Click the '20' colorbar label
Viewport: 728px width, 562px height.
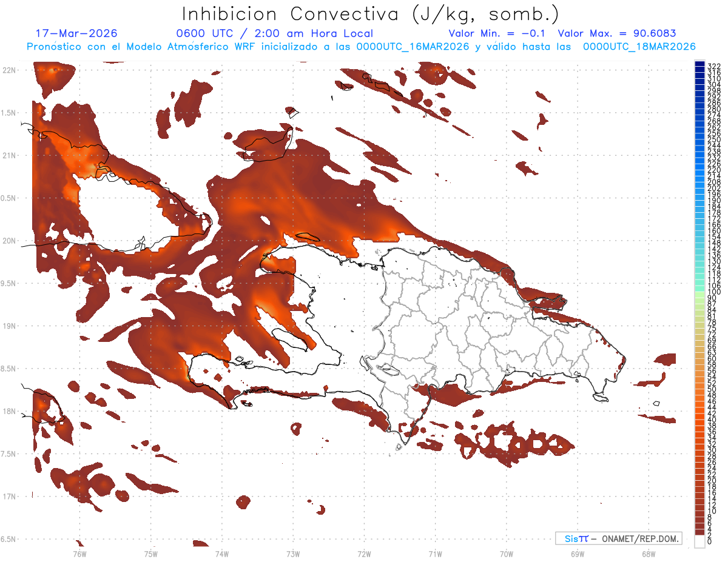[712, 481]
